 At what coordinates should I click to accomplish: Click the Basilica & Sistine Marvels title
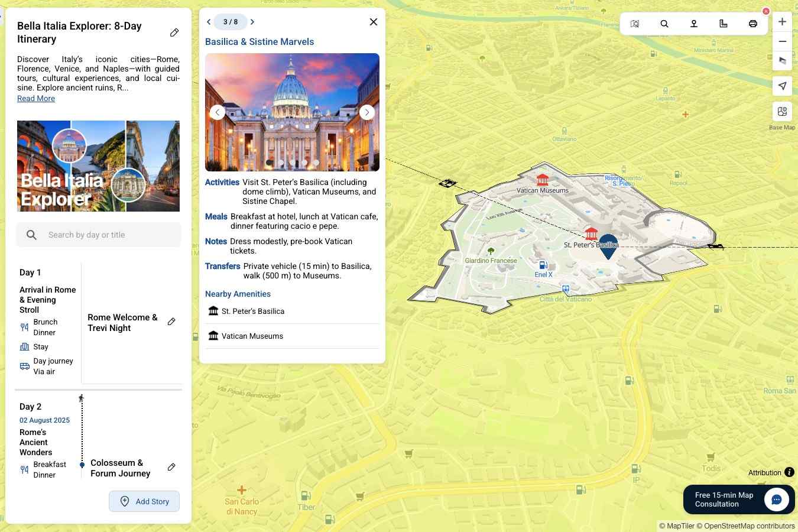click(259, 42)
